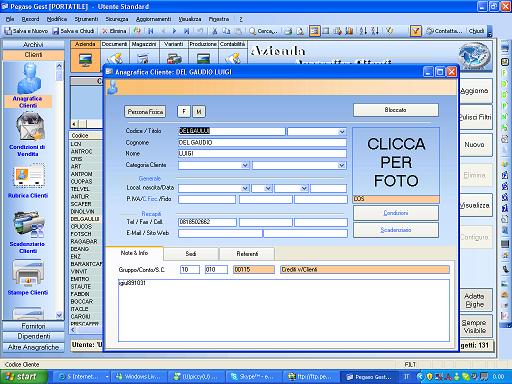Select the Note & Info tab

click(x=134, y=253)
